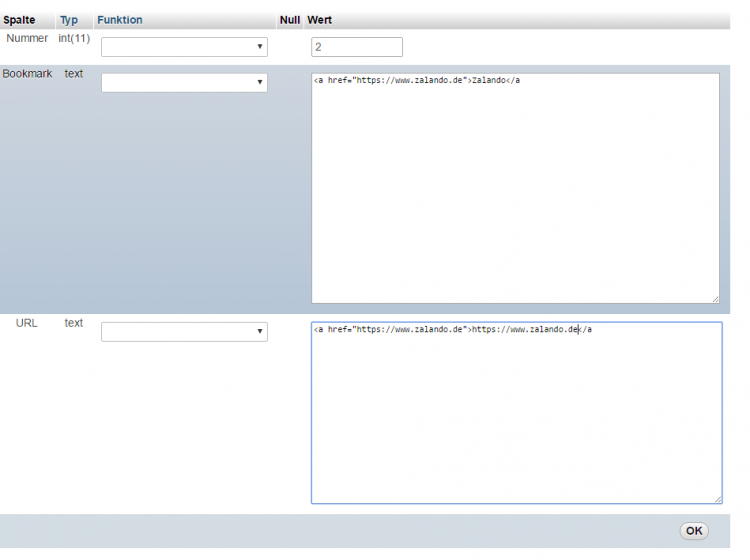Click the Null column header

coord(290,20)
